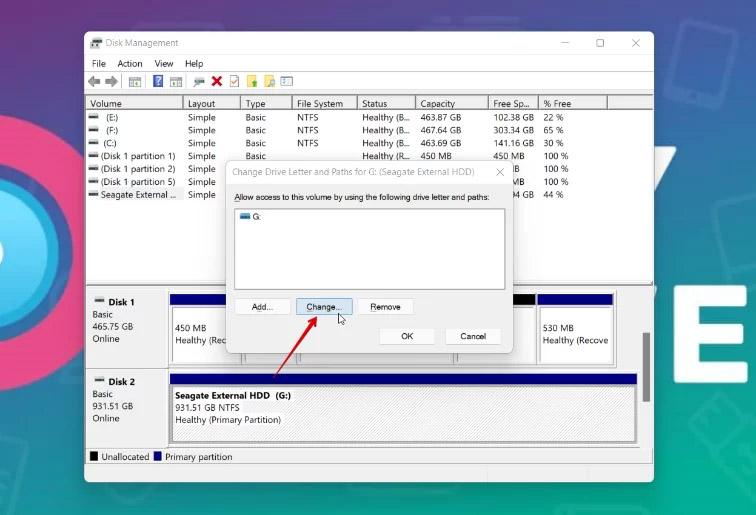Viewport: 756px width, 515px height.
Task: Click the drive icon of the (C:) volume row
Action: [x=94, y=142]
